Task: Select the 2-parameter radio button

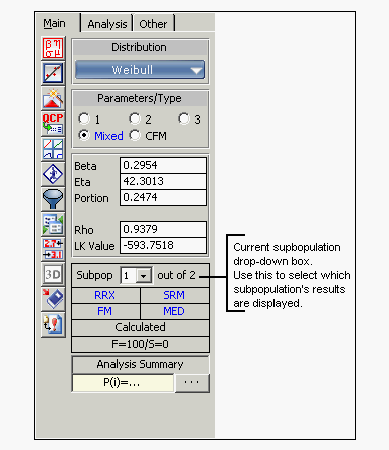Action: coord(135,119)
